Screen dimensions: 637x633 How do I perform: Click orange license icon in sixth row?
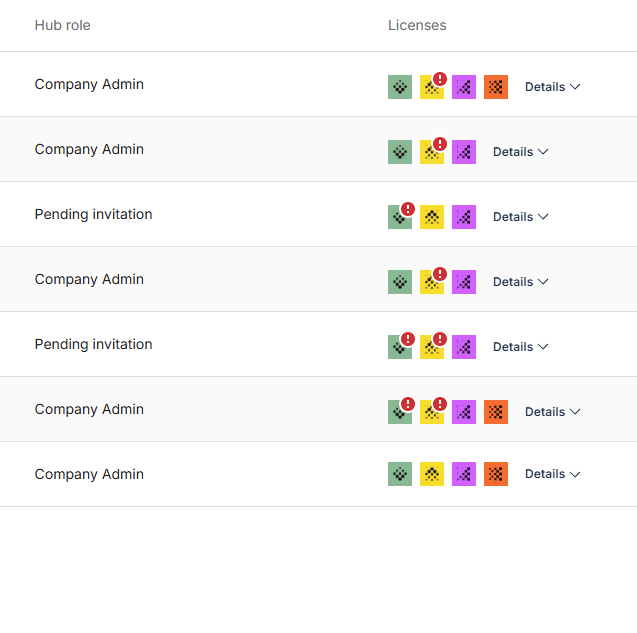tap(496, 412)
